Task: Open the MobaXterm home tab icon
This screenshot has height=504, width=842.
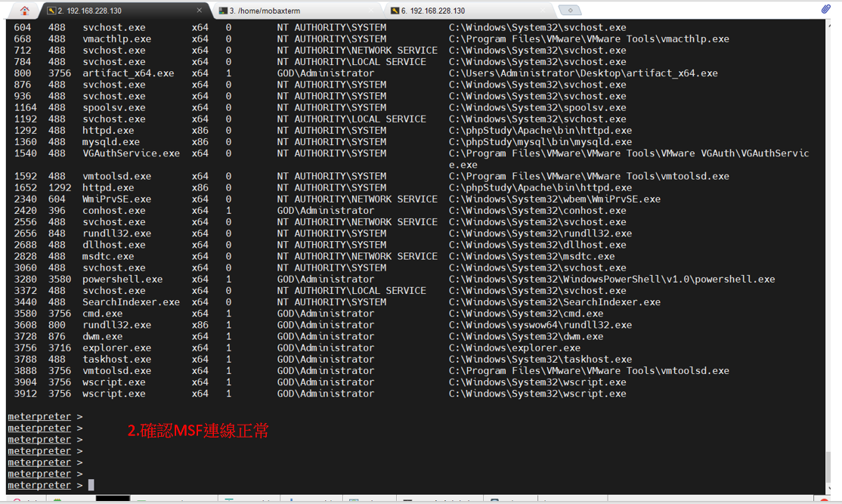Action: (x=25, y=10)
